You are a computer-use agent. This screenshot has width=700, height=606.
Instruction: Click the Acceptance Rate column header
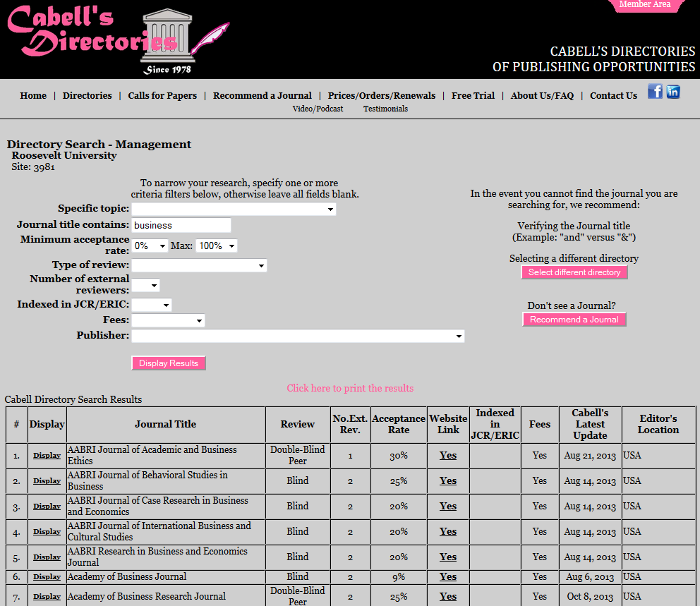(x=398, y=425)
